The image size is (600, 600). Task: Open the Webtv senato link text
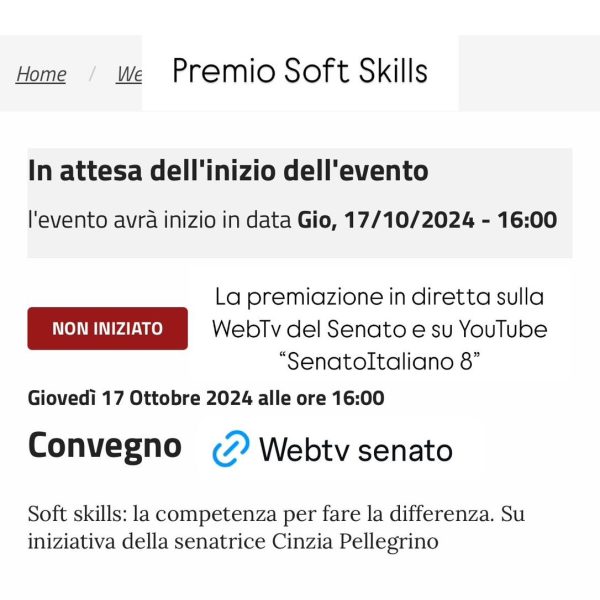click(356, 450)
